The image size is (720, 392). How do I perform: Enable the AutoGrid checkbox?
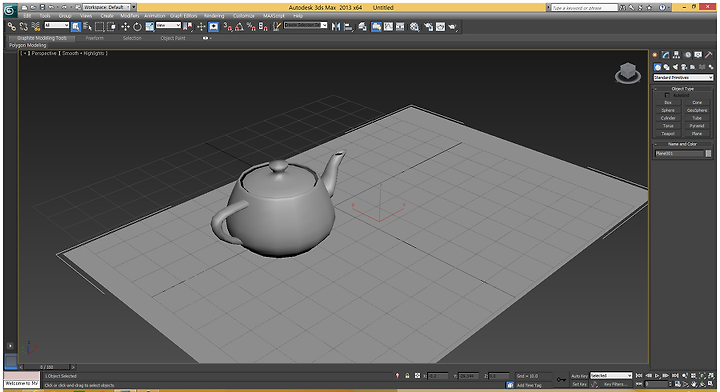click(667, 95)
